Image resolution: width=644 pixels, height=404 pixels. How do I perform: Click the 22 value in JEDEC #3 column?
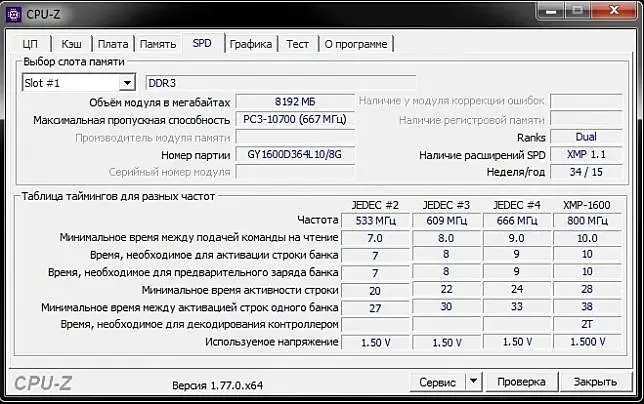(x=446, y=289)
